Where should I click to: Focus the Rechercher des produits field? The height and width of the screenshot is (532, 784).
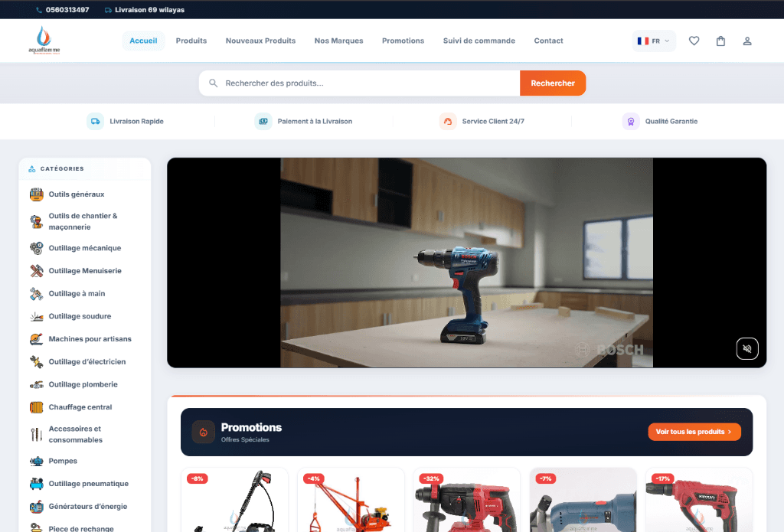[360, 83]
